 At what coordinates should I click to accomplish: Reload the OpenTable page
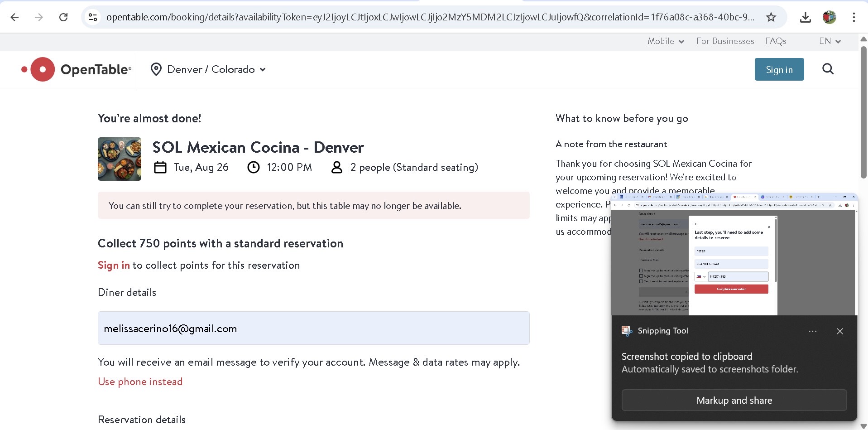coord(63,17)
